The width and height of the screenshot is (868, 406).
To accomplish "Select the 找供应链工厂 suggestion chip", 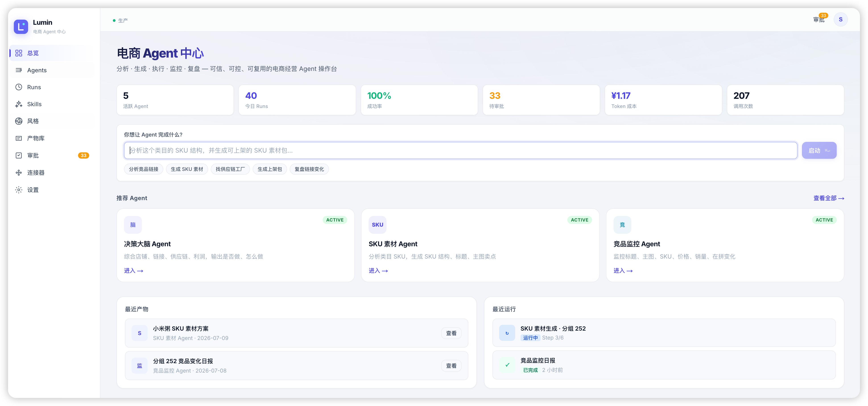I will pos(230,169).
